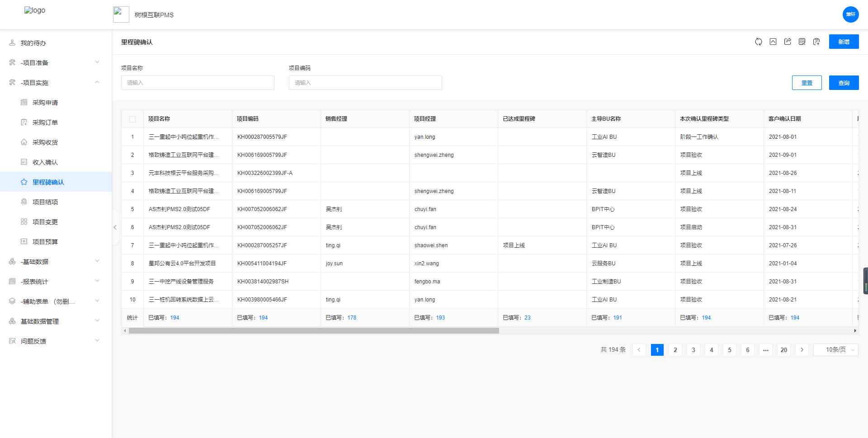Click the 新增 button
The width and height of the screenshot is (868, 438).
844,42
